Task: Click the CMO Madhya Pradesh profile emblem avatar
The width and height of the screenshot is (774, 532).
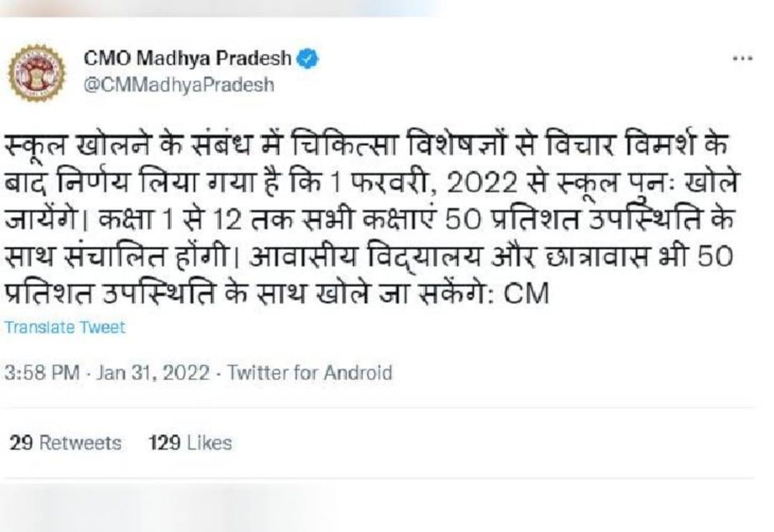Action: pos(37,72)
